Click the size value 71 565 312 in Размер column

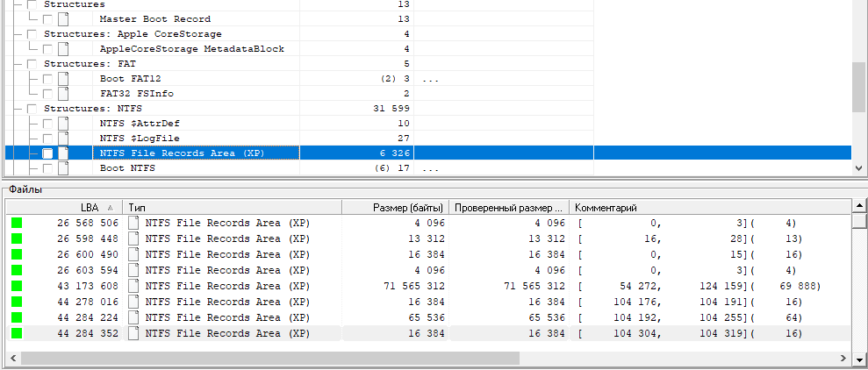coord(414,287)
